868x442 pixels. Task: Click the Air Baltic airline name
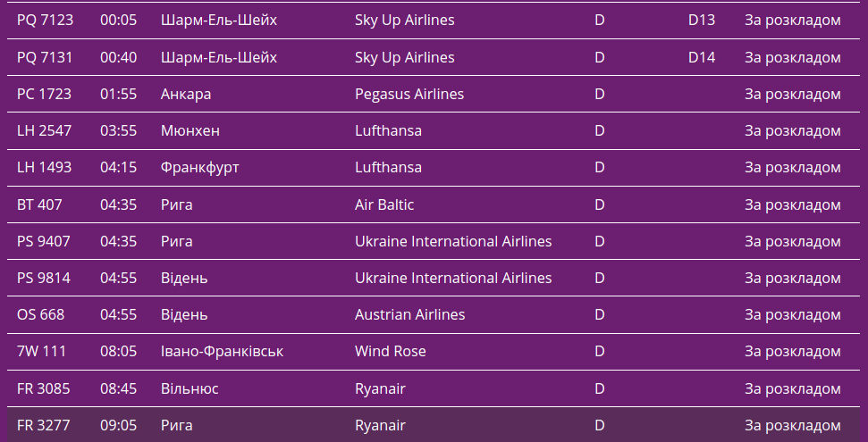384,204
